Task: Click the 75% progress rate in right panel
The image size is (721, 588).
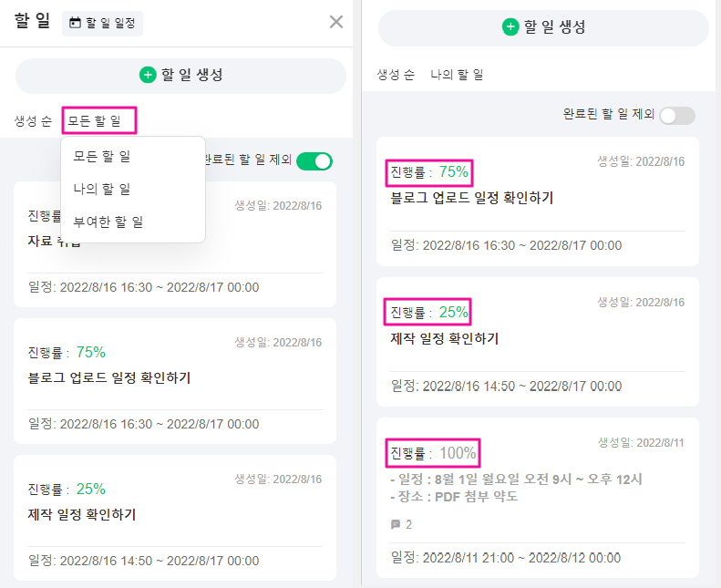Action: coord(453,171)
